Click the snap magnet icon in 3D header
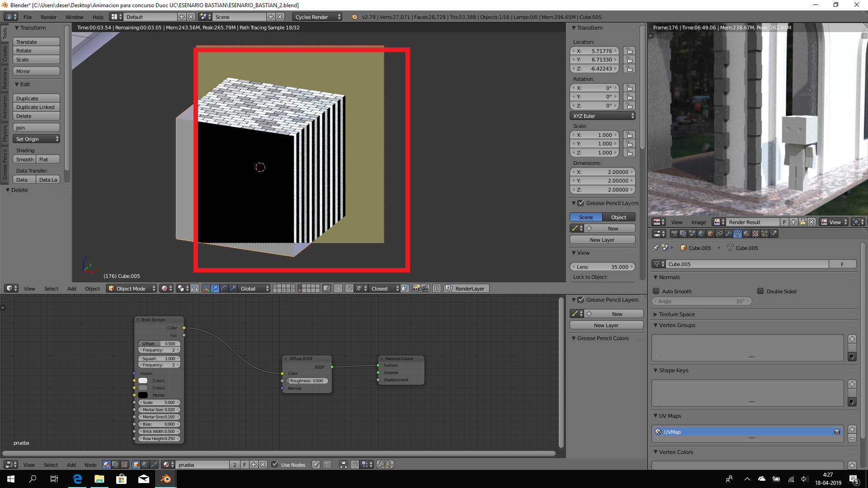 point(349,288)
